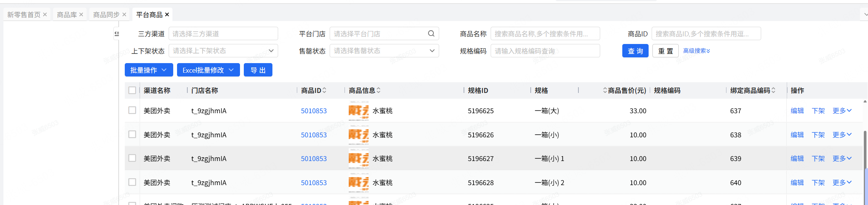Click the 导出 export button
868x205 pixels.
pos(258,70)
